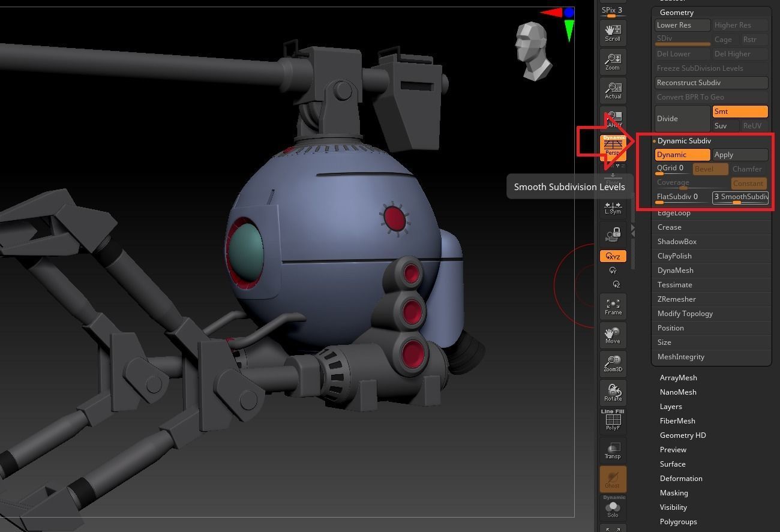The width and height of the screenshot is (780, 532).
Task: Toggle the Dynamic subdivision button
Action: (x=682, y=155)
